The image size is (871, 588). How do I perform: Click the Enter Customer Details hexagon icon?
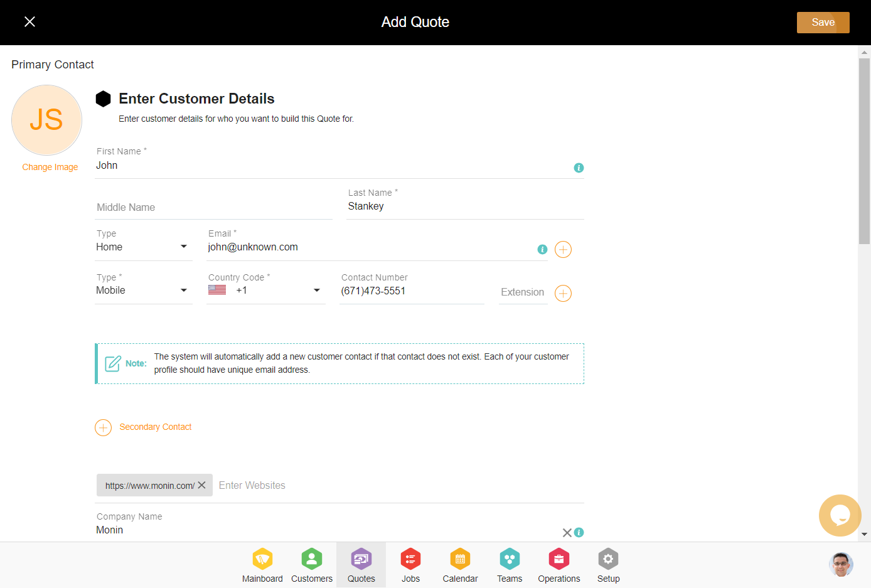[103, 99]
